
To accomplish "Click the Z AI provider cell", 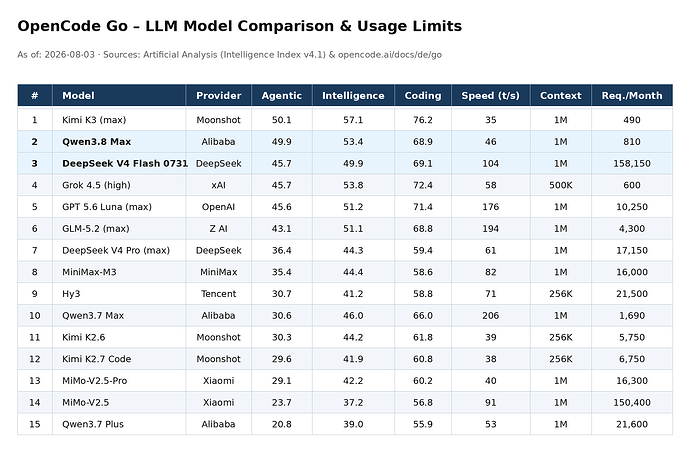I will point(218,228).
